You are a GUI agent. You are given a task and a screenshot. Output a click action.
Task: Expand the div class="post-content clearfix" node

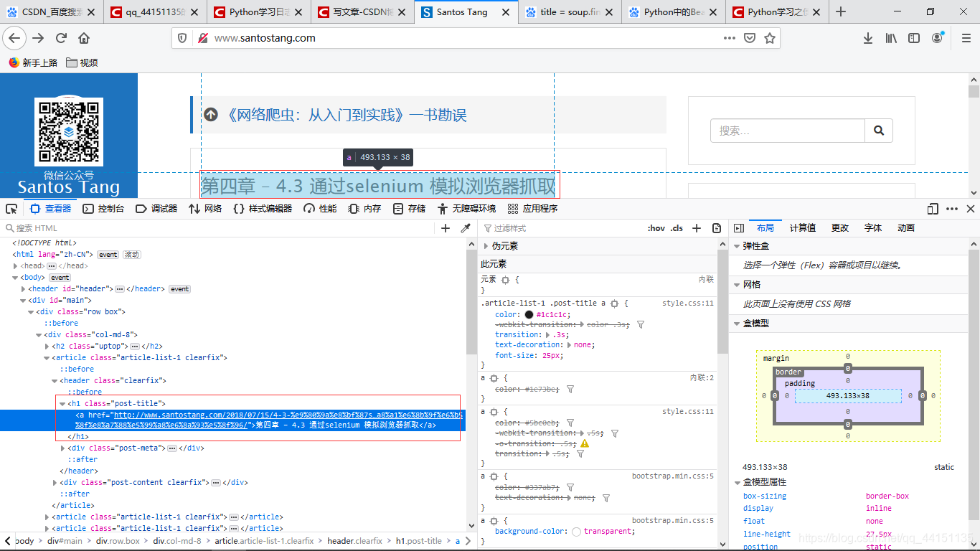point(55,482)
